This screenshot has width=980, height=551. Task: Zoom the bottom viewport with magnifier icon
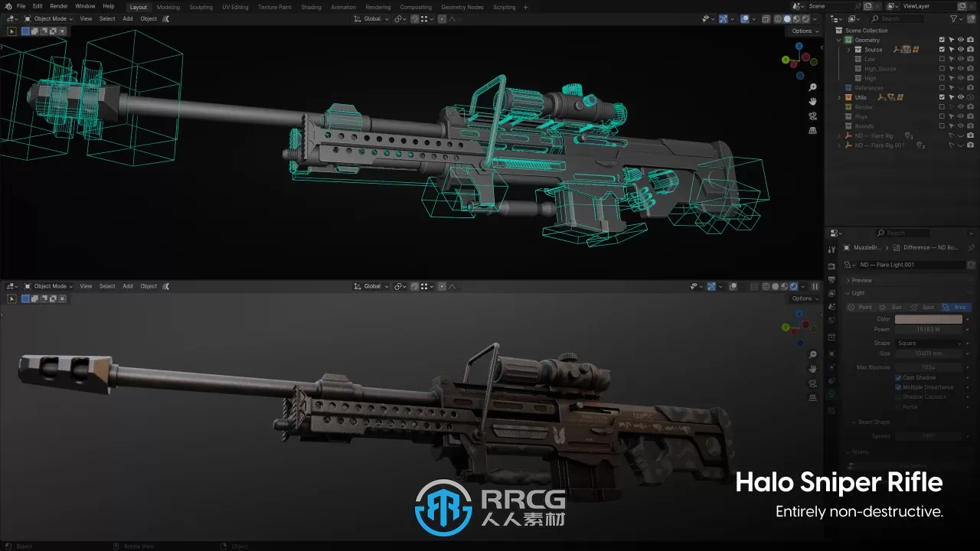(x=812, y=354)
